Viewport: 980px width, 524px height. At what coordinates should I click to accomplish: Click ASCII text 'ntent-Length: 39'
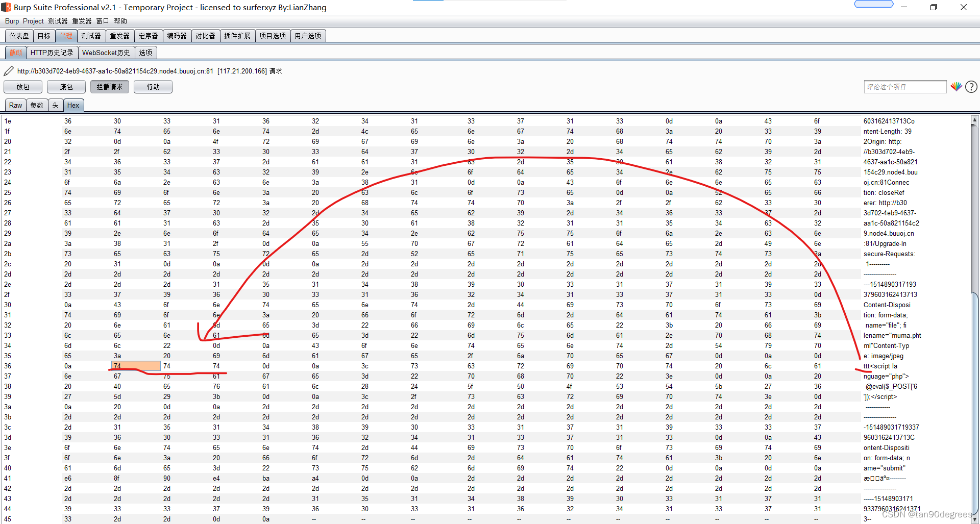click(x=887, y=131)
